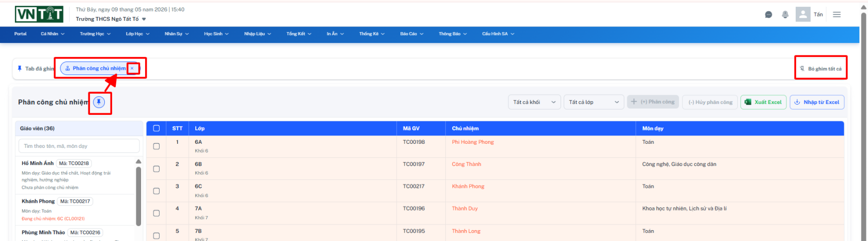Viewport: 868px width, 241px height.
Task: Click chủ nhiệm name Phí Hoàng Phong
Action: click(473, 142)
